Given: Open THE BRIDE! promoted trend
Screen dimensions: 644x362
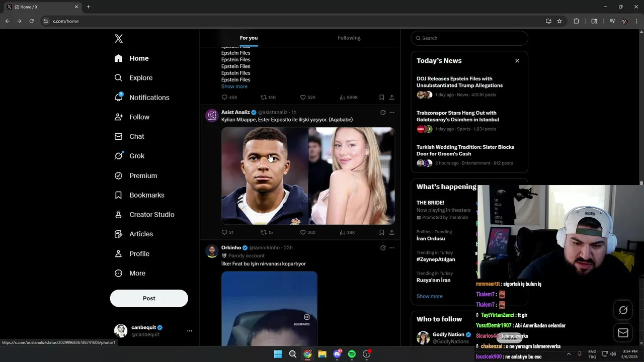Looking at the screenshot, I should pyautogui.click(x=443, y=210).
